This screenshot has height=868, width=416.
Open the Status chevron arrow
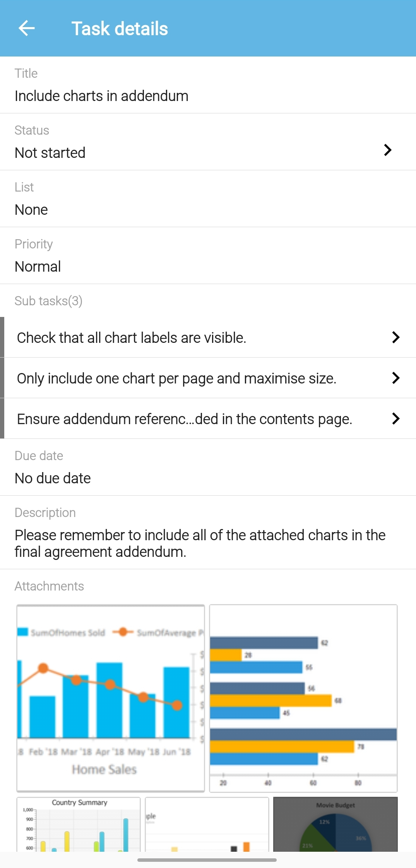pyautogui.click(x=387, y=150)
